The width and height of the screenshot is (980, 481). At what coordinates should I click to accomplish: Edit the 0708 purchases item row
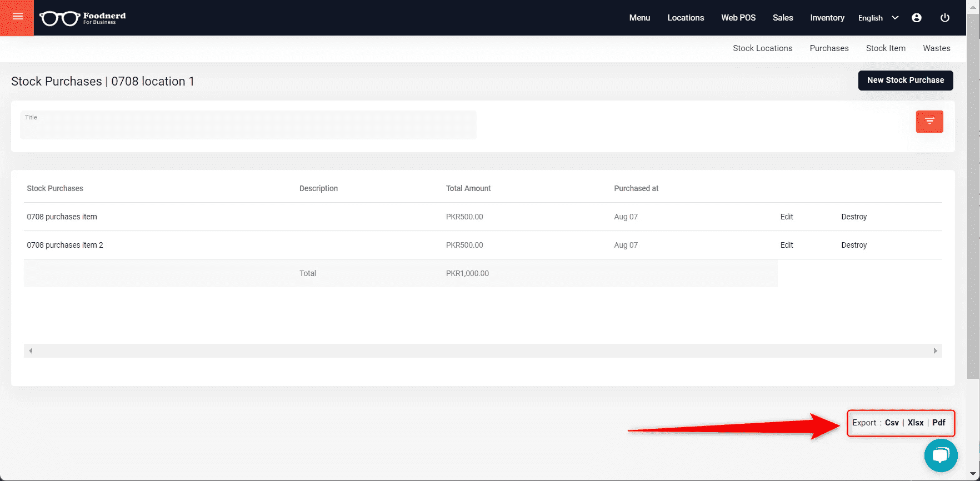click(x=787, y=217)
